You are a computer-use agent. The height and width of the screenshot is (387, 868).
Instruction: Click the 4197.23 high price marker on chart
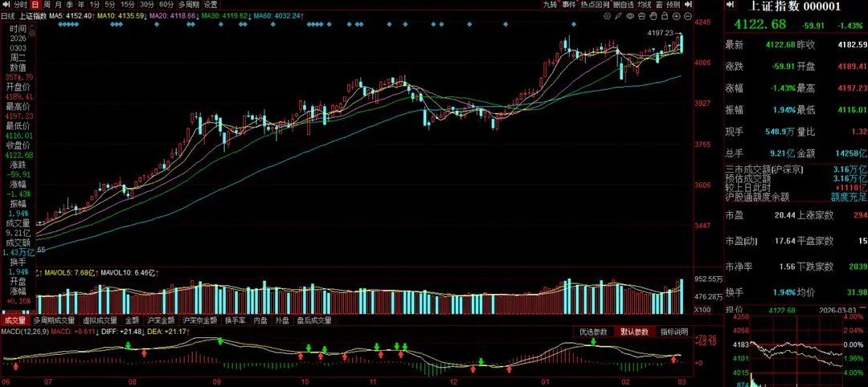[x=660, y=33]
